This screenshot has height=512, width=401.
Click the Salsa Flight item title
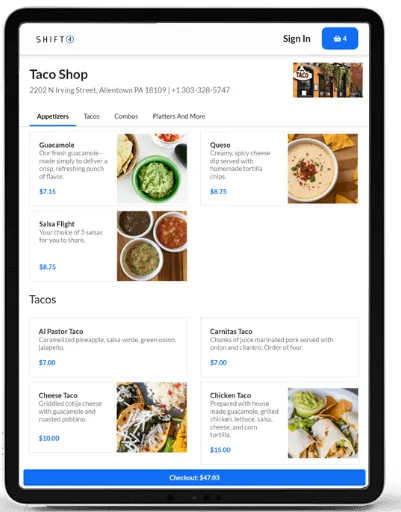[x=57, y=224]
